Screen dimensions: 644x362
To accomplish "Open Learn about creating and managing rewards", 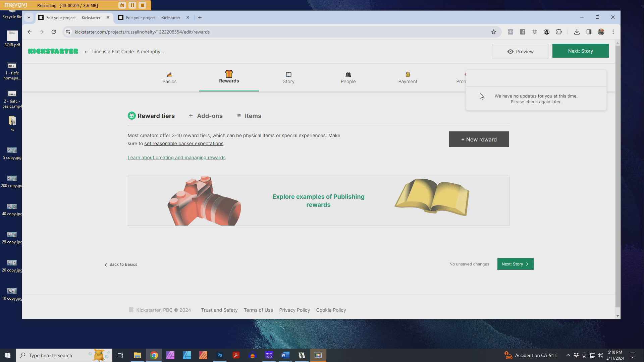I will (x=176, y=158).
